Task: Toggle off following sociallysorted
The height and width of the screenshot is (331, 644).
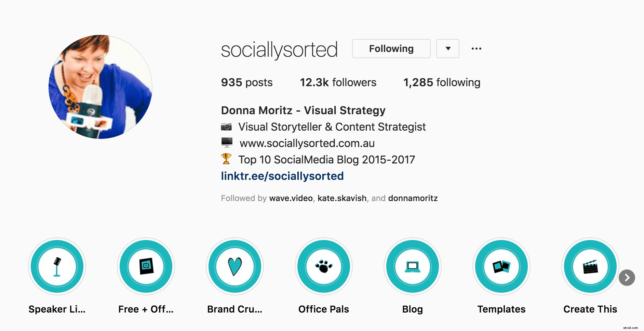Action: pyautogui.click(x=391, y=49)
